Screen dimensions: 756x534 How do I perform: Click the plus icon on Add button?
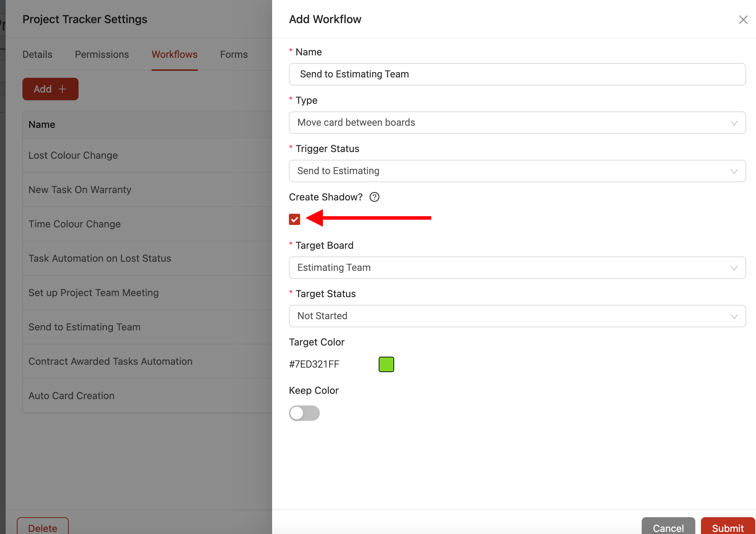[x=62, y=89]
